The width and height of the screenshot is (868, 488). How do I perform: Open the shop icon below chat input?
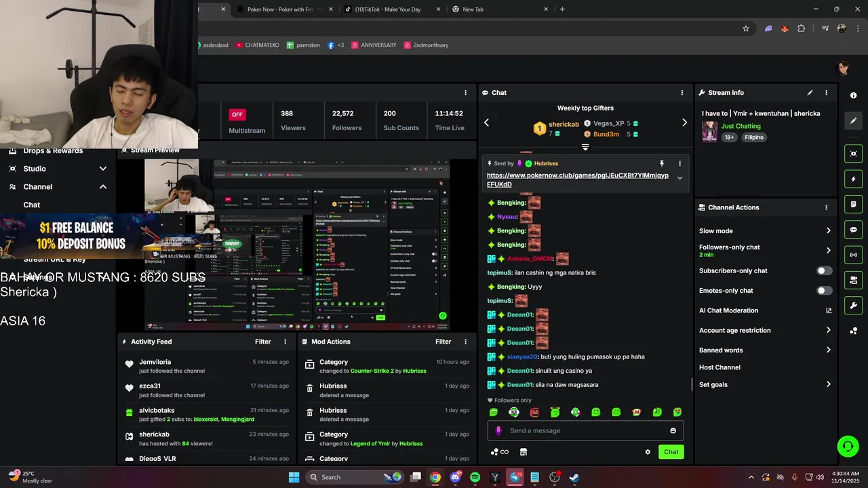(524, 452)
